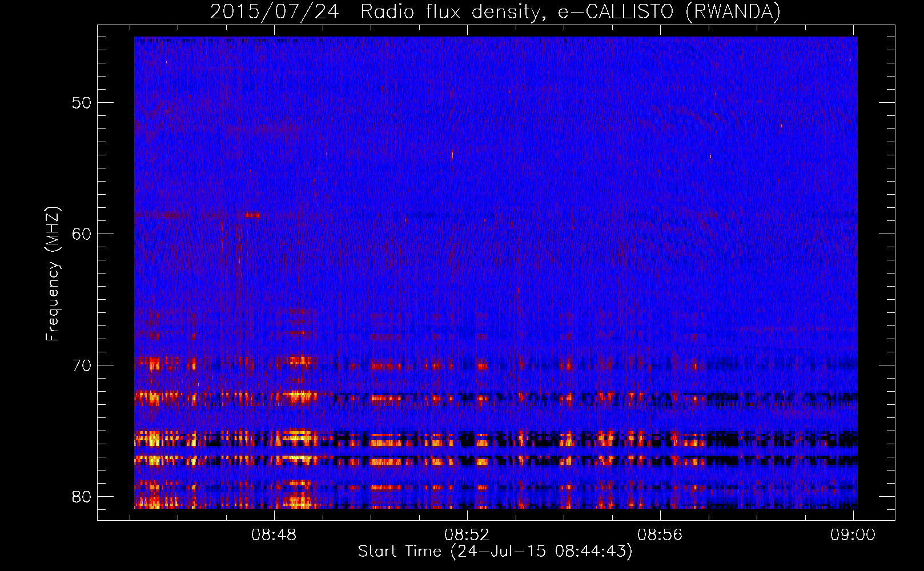Click the 50 frequency tick label
Viewport: 924px width, 571px height.
81,103
